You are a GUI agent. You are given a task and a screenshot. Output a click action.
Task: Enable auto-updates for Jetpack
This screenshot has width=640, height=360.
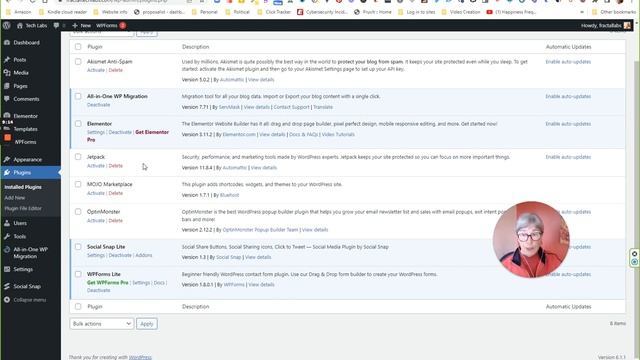tap(568, 157)
